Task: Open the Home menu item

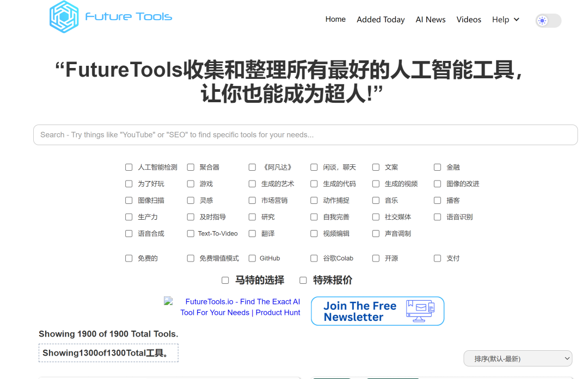Action: (x=335, y=19)
